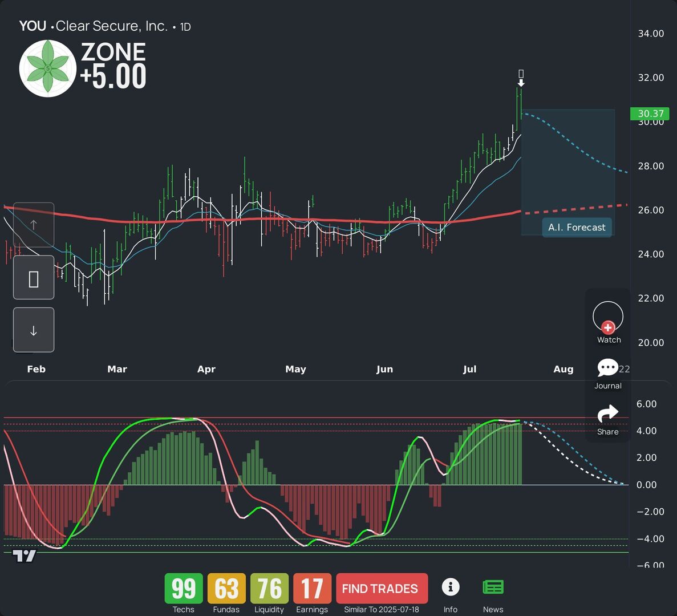Image resolution: width=677 pixels, height=616 pixels.
Task: Tap the down arrow navigation button
Action: [34, 330]
